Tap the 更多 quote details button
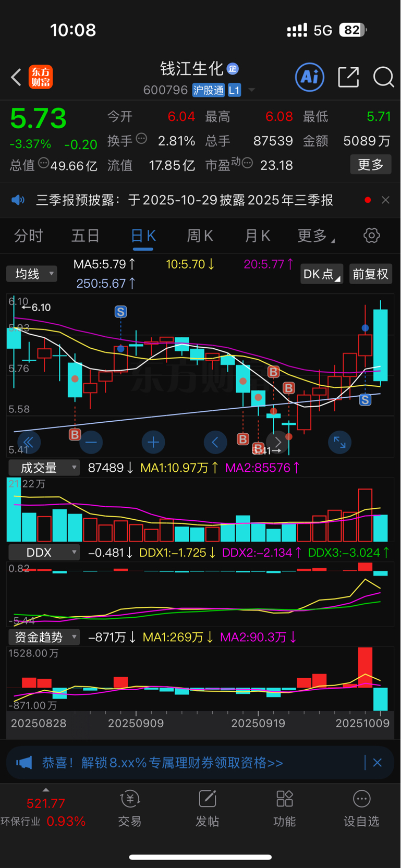The width and height of the screenshot is (401, 868). pos(371,165)
